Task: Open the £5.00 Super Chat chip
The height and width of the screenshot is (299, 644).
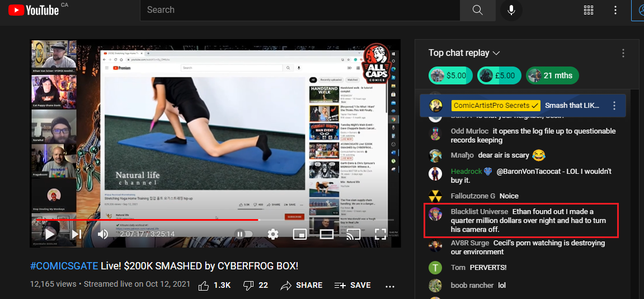Action: [499, 75]
